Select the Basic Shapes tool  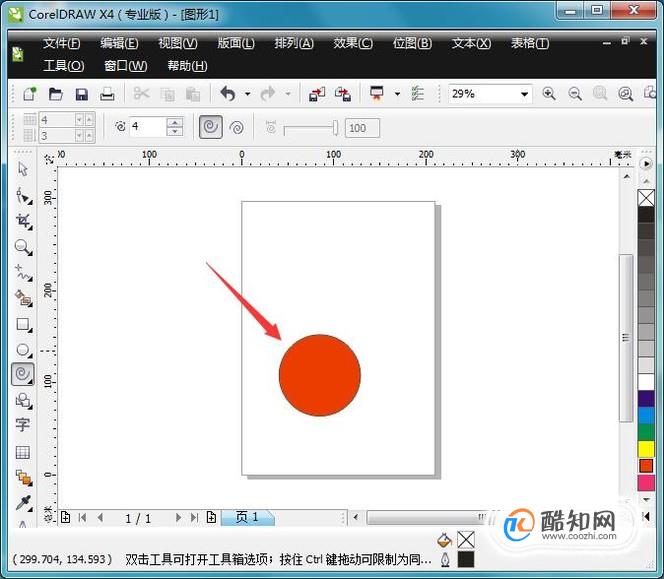24,400
